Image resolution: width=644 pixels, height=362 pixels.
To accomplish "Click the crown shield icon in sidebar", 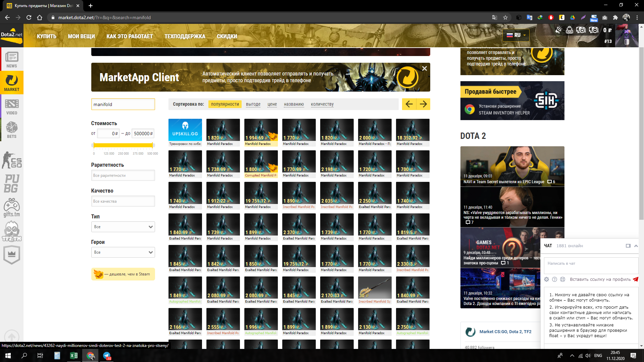I will tap(11, 254).
